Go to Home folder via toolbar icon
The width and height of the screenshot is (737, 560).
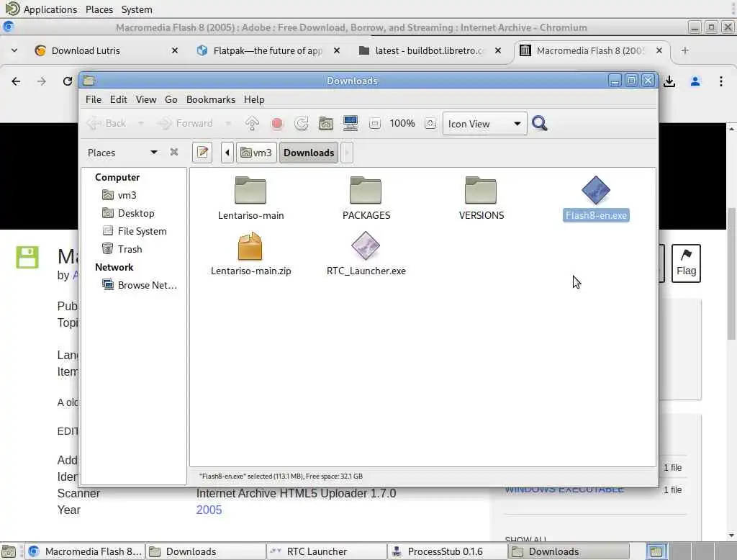click(x=326, y=124)
